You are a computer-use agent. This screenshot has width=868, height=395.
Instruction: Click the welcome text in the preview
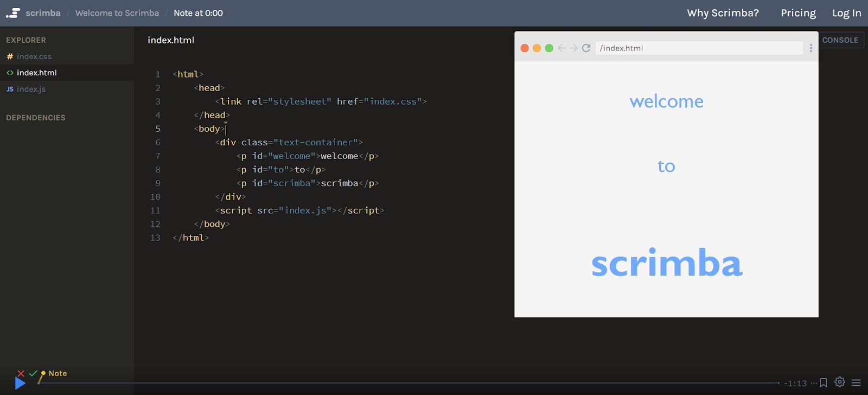(x=666, y=101)
